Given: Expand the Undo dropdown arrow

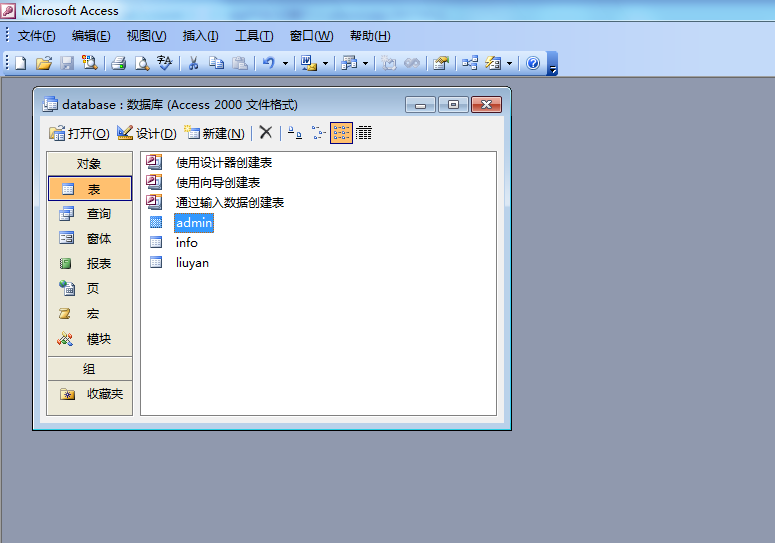Looking at the screenshot, I should click(285, 63).
